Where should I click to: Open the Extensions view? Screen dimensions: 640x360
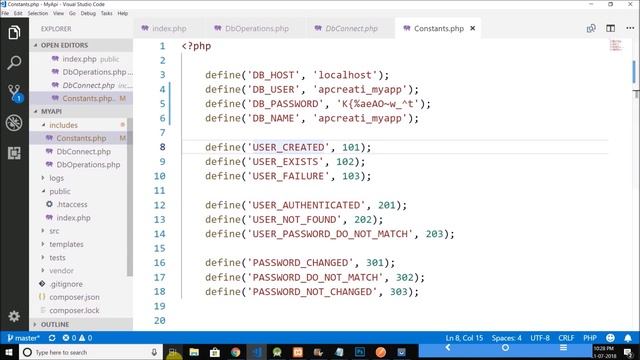[14, 153]
